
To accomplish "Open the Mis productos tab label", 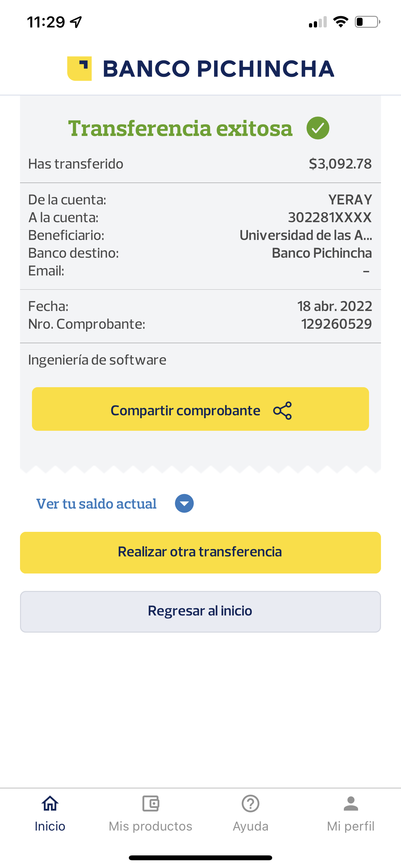I will tap(150, 826).
